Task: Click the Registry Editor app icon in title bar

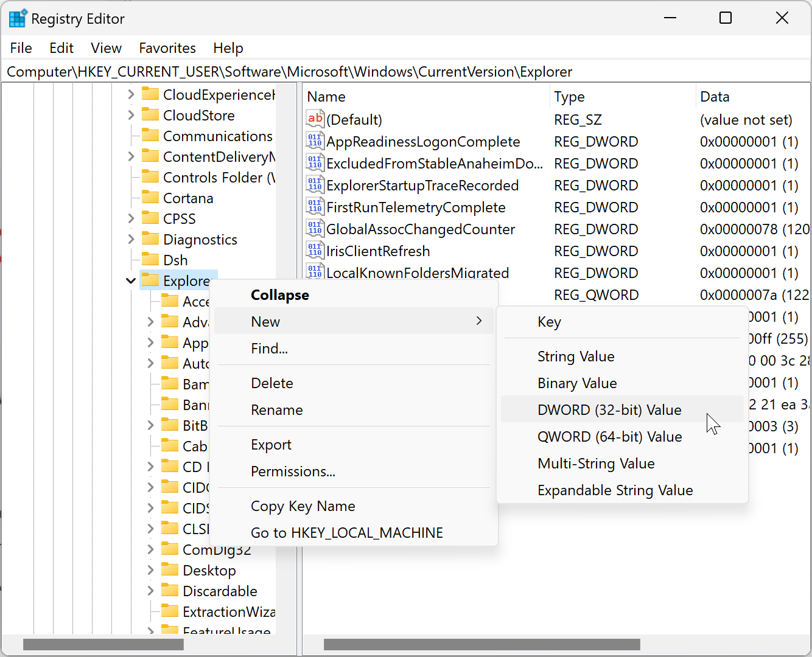Action: [17, 19]
